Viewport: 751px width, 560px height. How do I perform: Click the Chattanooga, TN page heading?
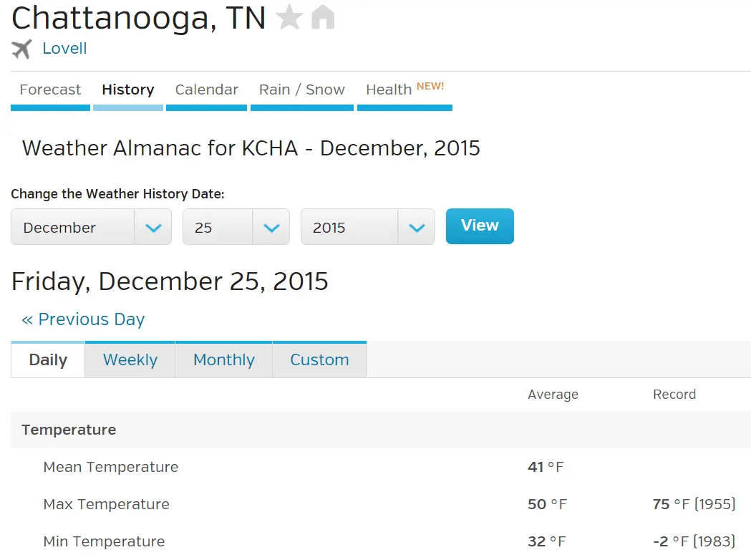[139, 18]
